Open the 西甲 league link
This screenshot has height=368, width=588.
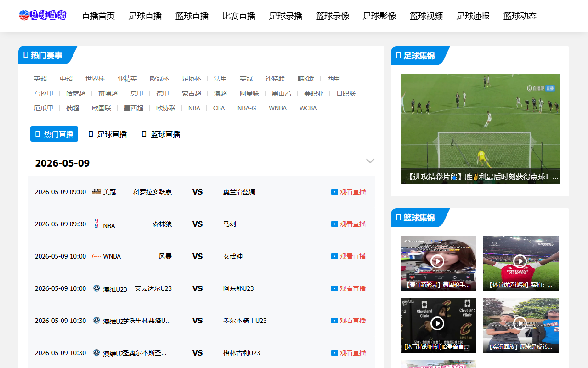click(334, 79)
